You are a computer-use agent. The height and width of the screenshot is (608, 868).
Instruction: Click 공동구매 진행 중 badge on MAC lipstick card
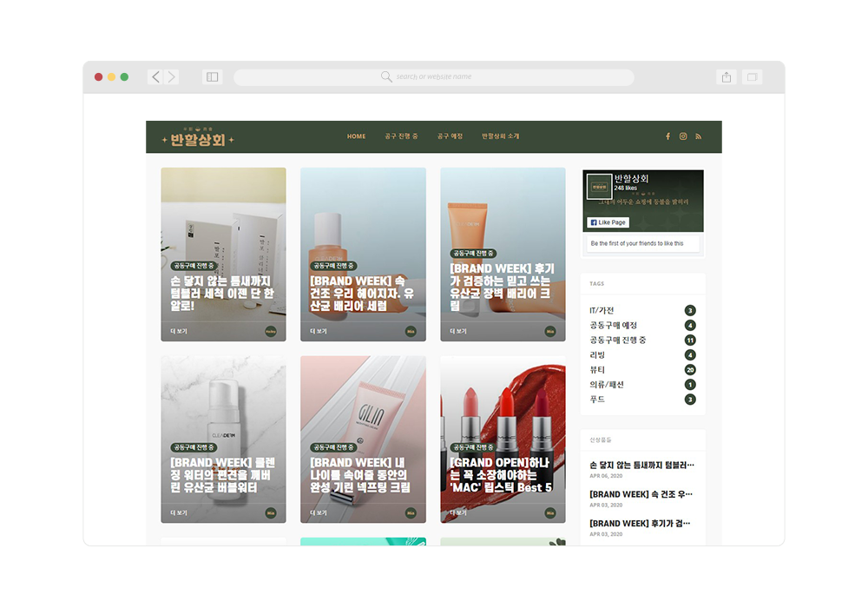tap(473, 446)
